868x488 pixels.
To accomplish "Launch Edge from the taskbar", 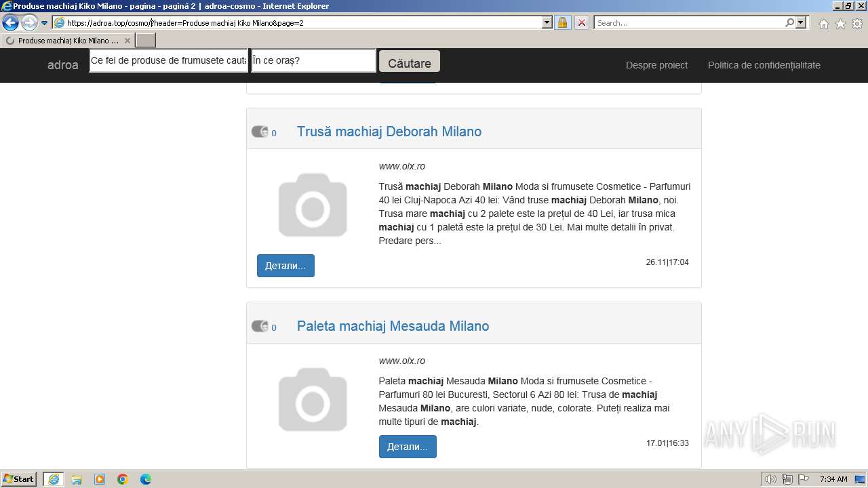I will click(x=146, y=479).
